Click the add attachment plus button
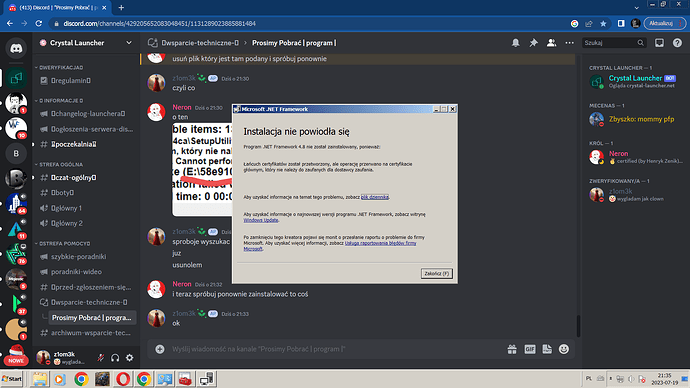The image size is (690, 388). pos(160,349)
